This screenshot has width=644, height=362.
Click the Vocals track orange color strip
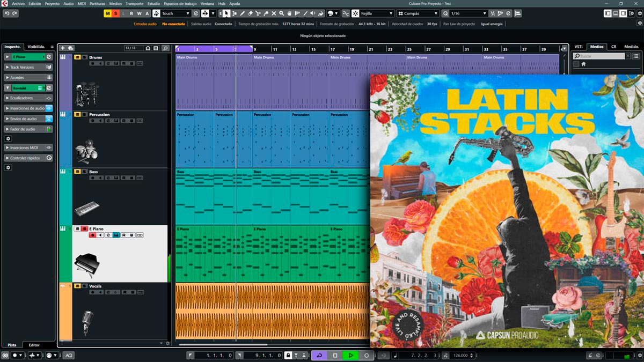point(65,311)
